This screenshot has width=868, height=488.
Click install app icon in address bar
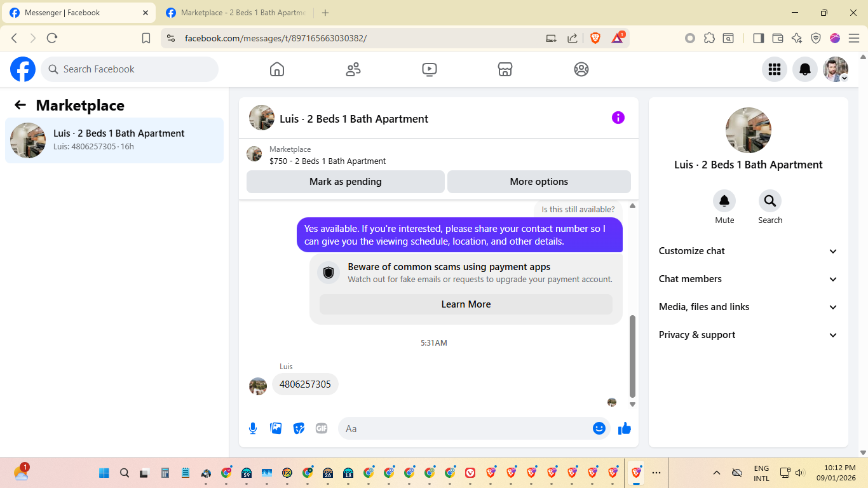pyautogui.click(x=551, y=38)
